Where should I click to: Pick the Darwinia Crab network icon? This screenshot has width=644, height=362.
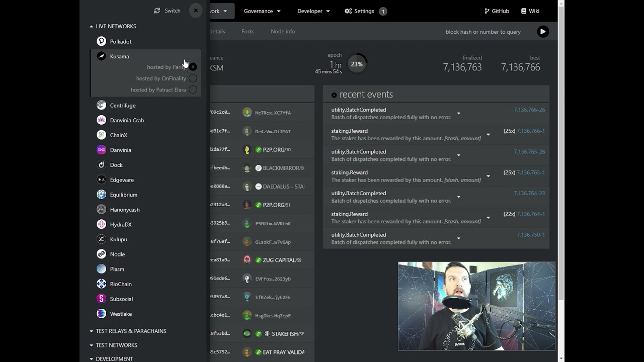(x=101, y=120)
